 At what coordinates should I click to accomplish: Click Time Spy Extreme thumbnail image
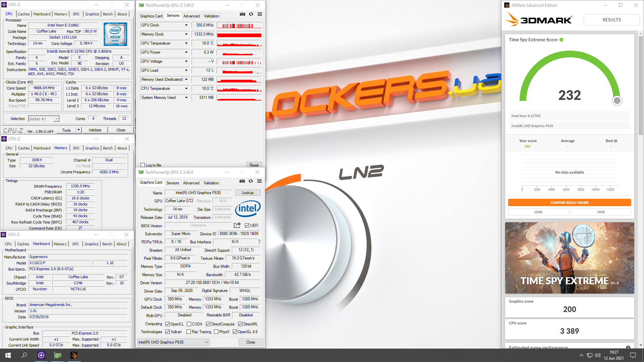[x=570, y=258]
